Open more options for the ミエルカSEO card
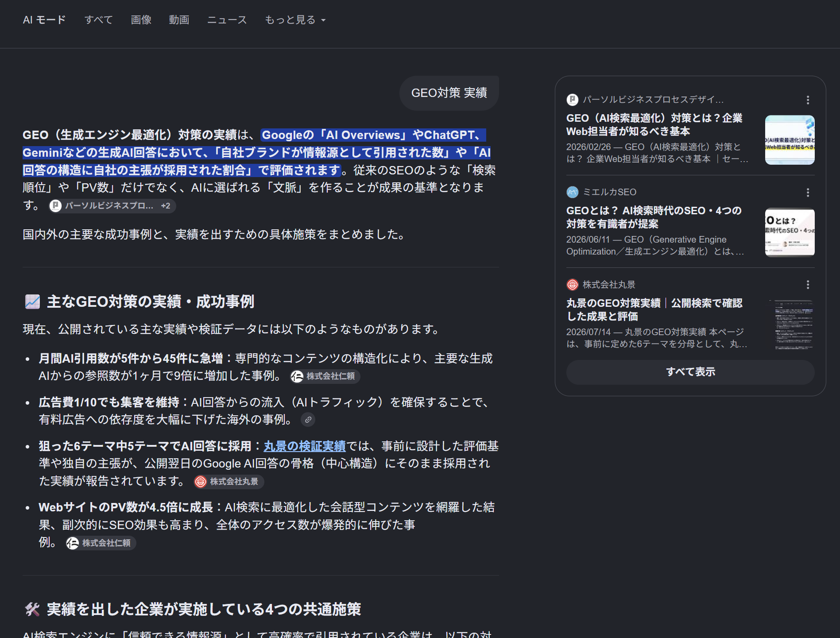 (808, 193)
